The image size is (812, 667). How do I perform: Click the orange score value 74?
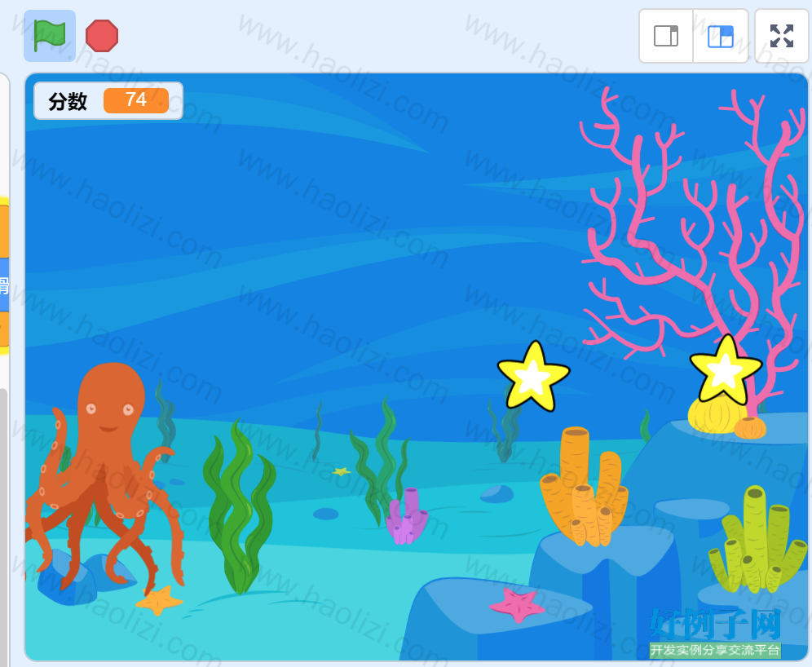[135, 100]
